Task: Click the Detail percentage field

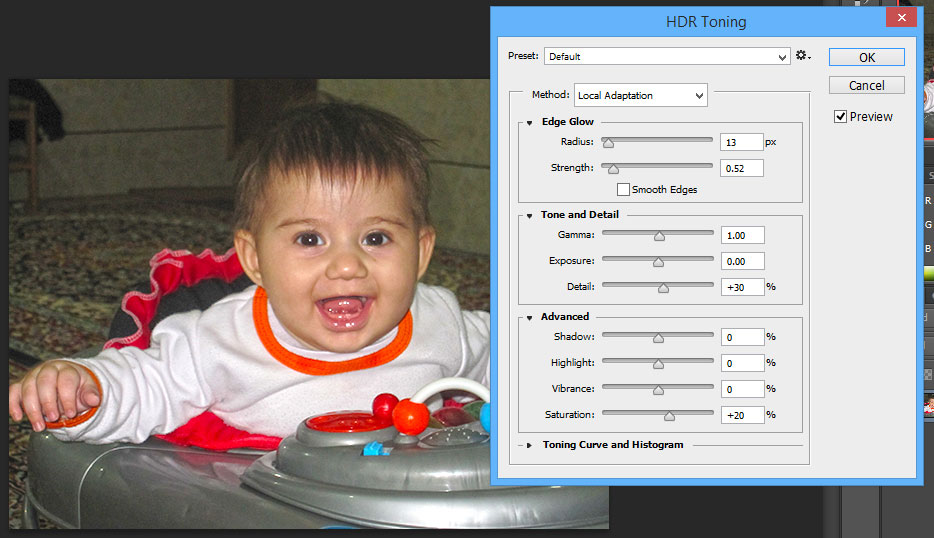Action: [x=742, y=287]
